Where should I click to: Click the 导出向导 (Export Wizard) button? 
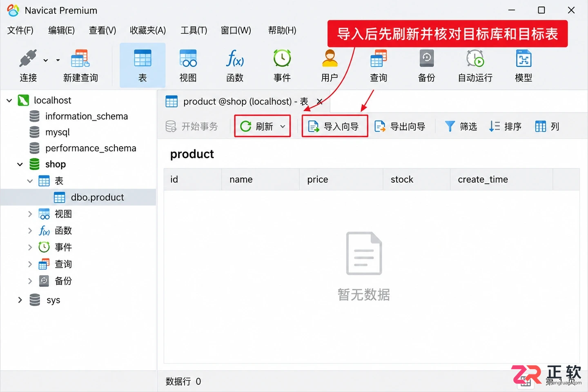400,127
